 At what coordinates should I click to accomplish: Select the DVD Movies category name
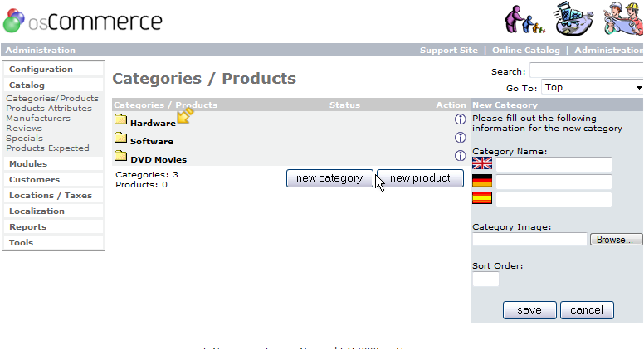coord(159,159)
